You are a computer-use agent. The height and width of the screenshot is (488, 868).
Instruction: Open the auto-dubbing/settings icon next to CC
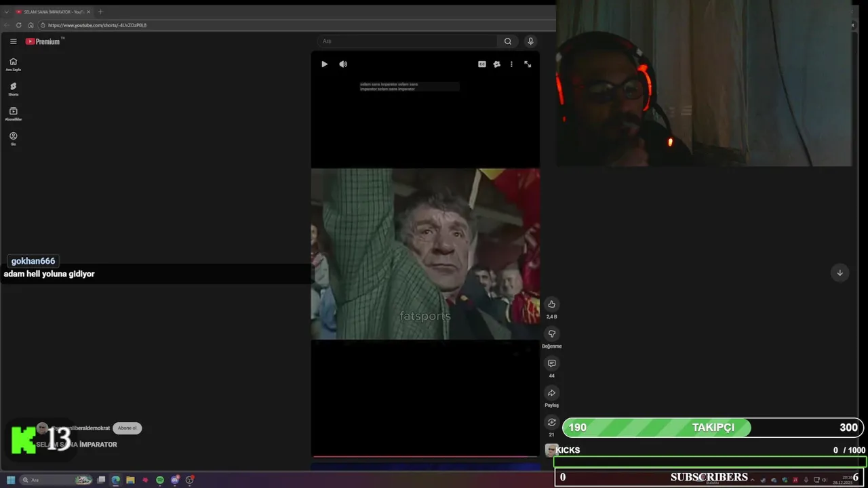tap(497, 64)
